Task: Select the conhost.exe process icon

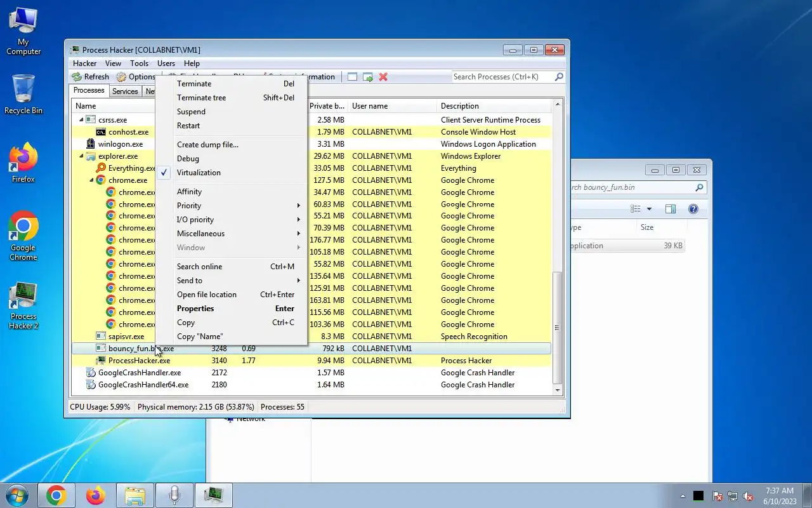Action: click(101, 132)
